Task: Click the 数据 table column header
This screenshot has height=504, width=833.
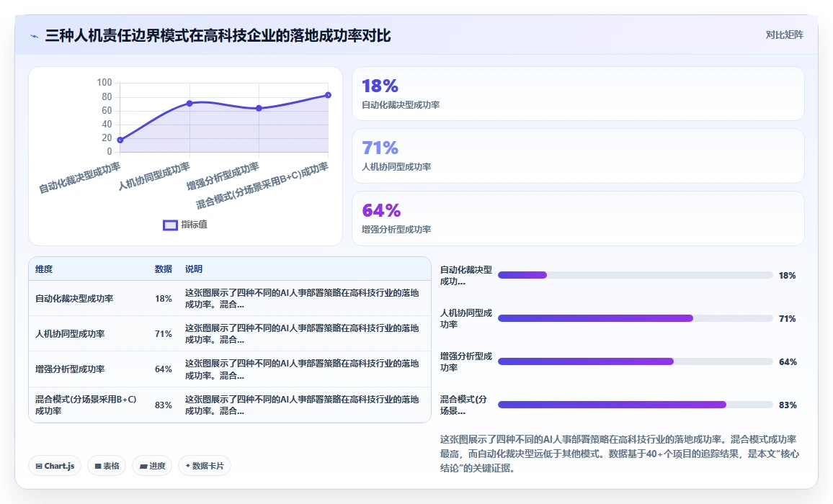Action: tap(163, 269)
